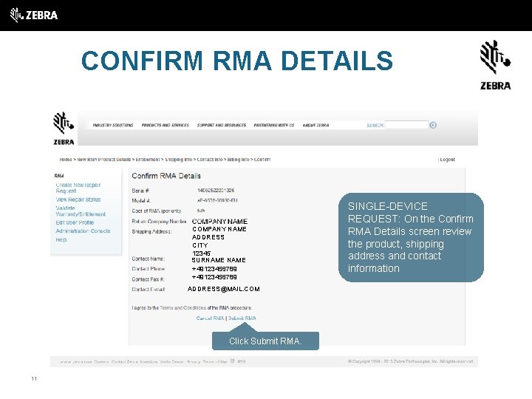This screenshot has width=532, height=399.
Task: Click the Home breadcrumb link
Action: [66, 160]
